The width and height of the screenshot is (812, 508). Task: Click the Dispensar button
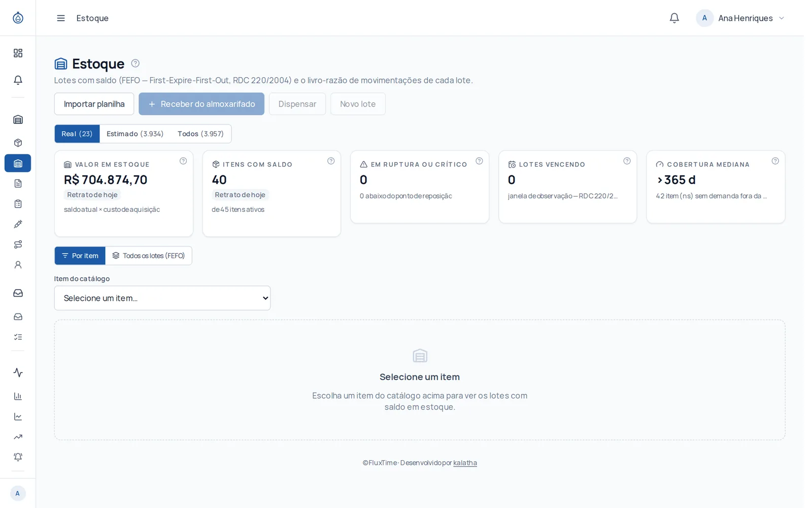(x=297, y=104)
